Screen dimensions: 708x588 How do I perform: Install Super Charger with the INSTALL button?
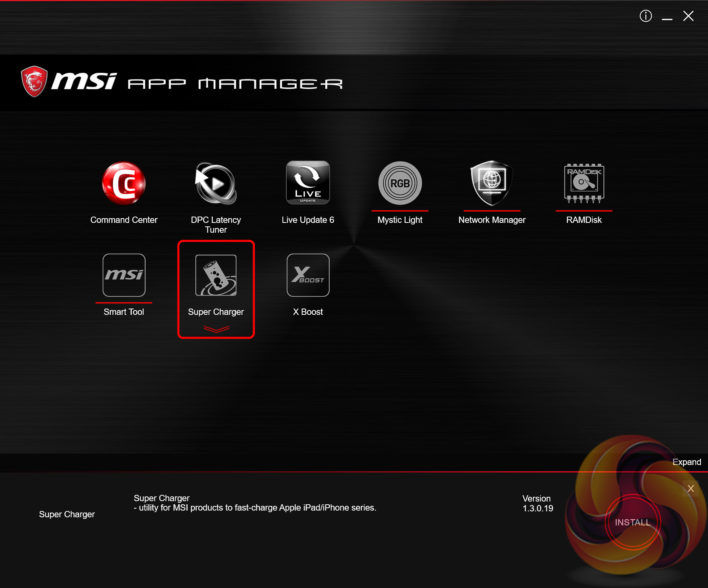pos(633,522)
